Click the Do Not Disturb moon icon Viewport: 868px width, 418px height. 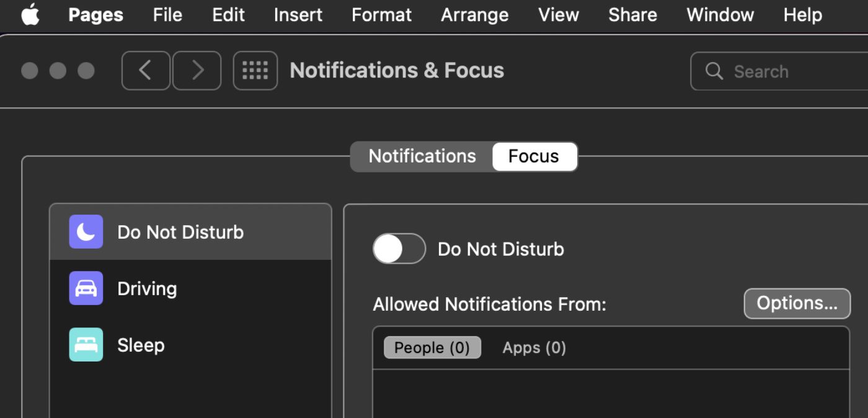(86, 232)
